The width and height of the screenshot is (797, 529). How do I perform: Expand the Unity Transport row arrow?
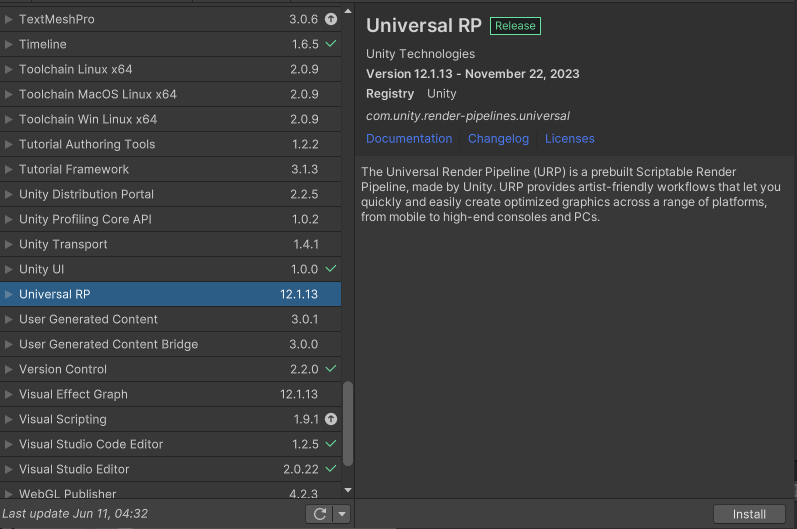click(x=9, y=244)
